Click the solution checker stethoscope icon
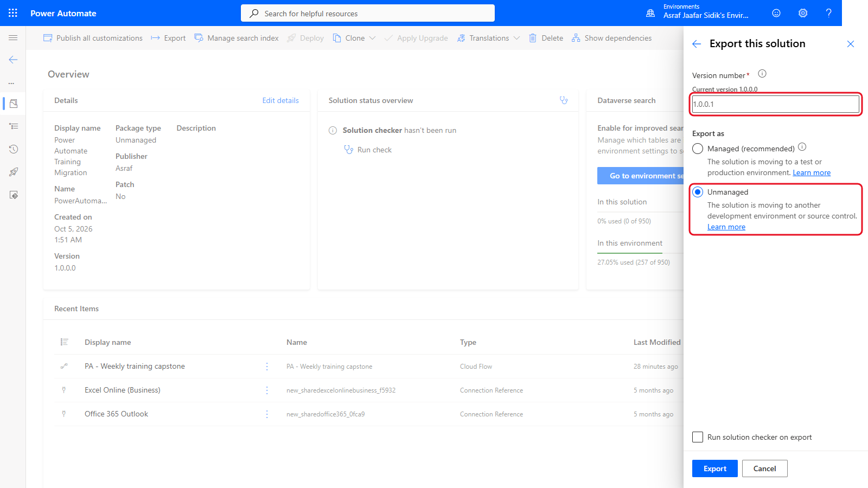Image resolution: width=868 pixels, height=488 pixels. tap(564, 100)
